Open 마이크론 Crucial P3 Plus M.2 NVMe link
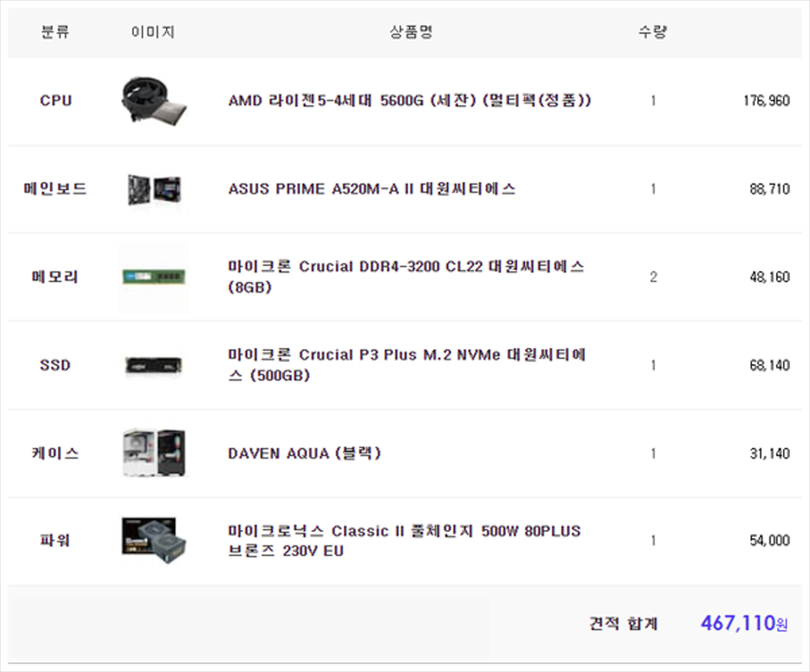Screen dimensions: 810x672 [407, 365]
